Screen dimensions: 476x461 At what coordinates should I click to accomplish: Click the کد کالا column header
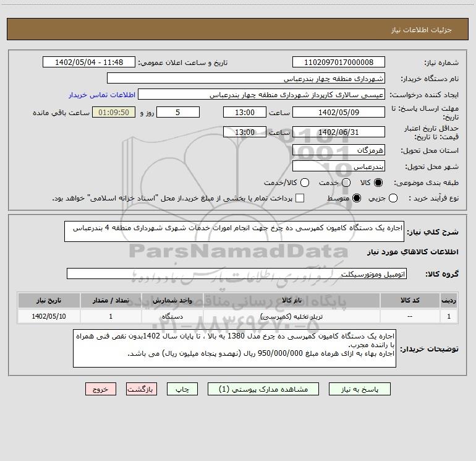tap(410, 300)
